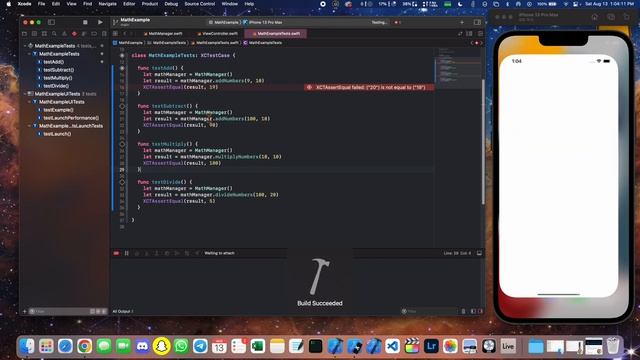640x360 pixels.
Task: Open the Report navigator icon
Action: pyautogui.click(x=104, y=33)
